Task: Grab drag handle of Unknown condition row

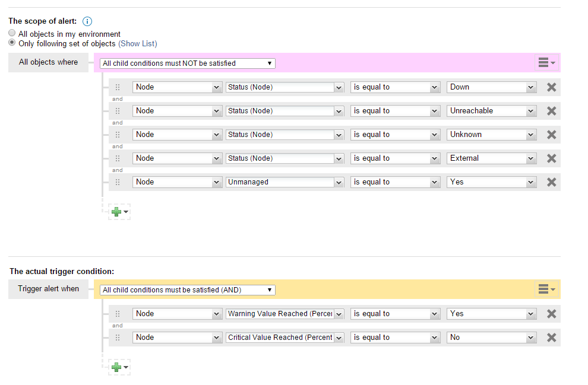Action: click(118, 135)
